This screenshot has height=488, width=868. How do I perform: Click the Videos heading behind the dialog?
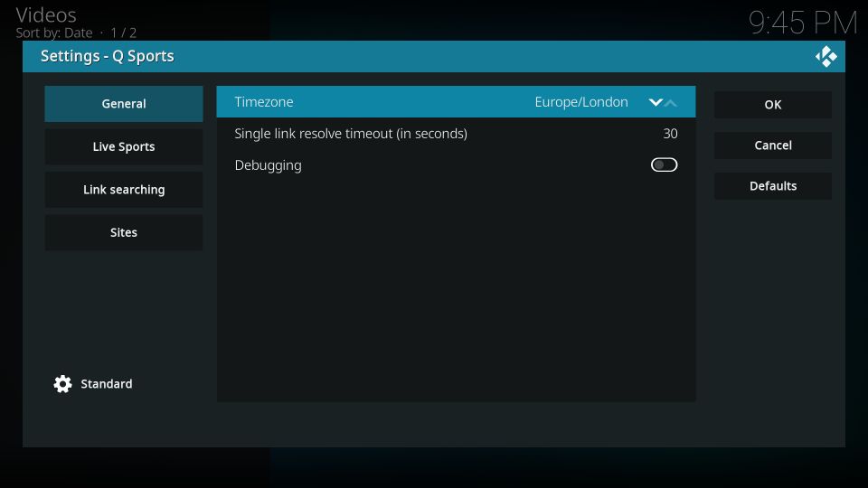(x=46, y=15)
